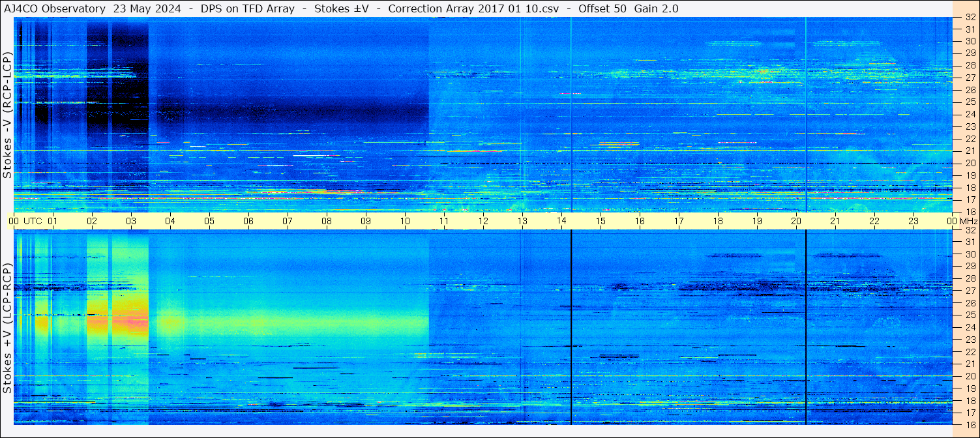Select the 23 hour marker on time axis
Viewport: 980px width, 438px height.
913,221
